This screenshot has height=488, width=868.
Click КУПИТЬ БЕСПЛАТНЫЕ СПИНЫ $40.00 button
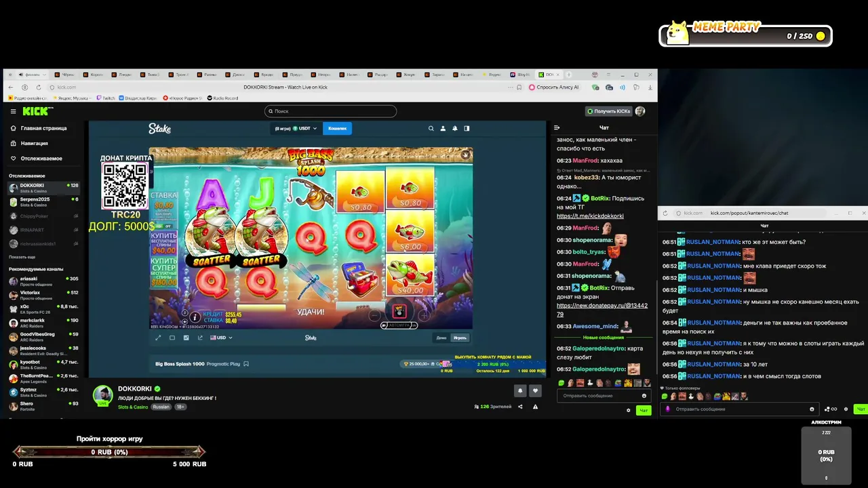coord(164,243)
